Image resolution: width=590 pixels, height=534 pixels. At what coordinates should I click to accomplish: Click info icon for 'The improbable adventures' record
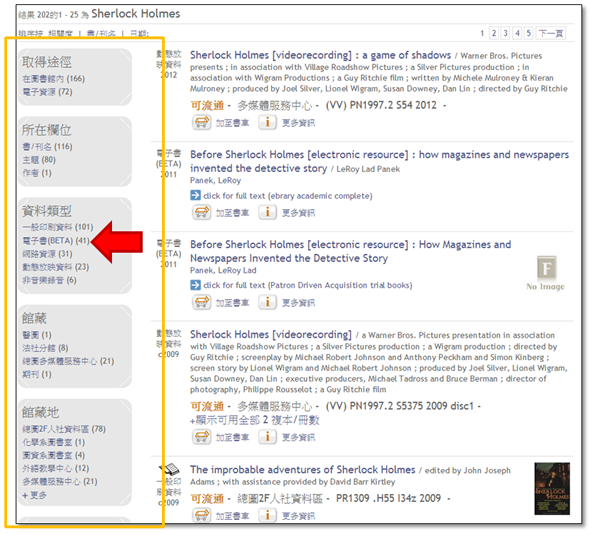click(267, 515)
